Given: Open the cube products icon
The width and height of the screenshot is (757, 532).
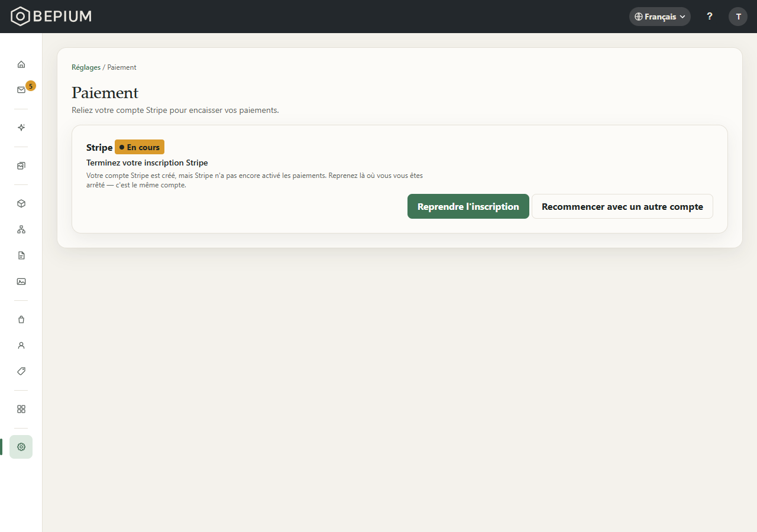Looking at the screenshot, I should click(x=21, y=203).
